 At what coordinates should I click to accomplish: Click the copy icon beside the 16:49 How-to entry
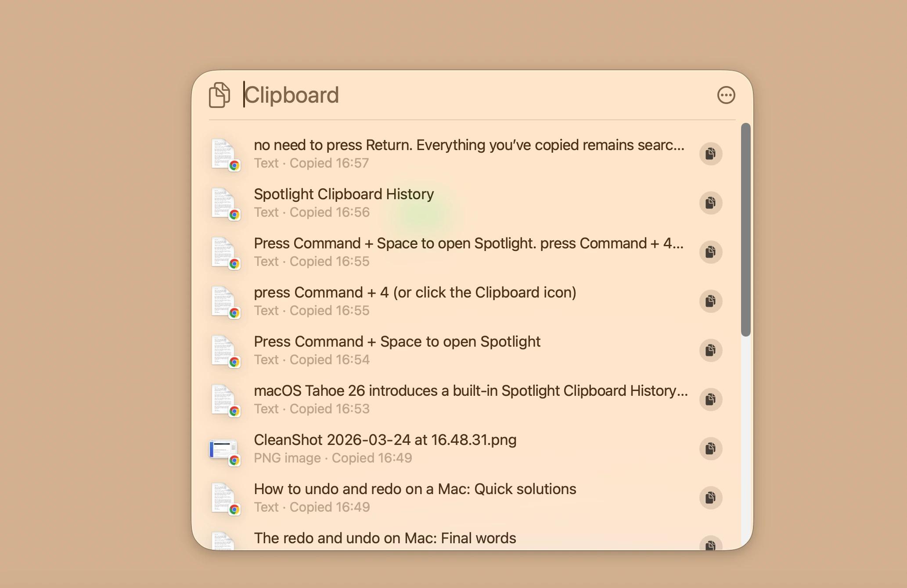[711, 498]
